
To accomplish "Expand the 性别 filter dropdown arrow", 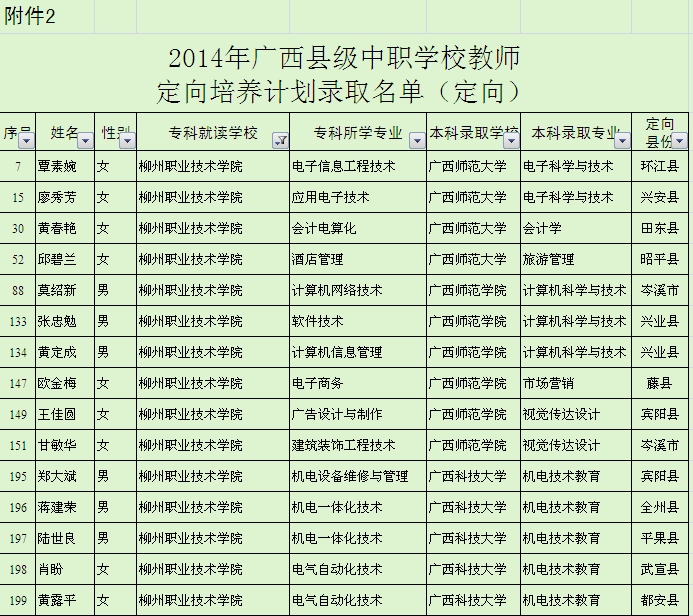I will [126, 140].
